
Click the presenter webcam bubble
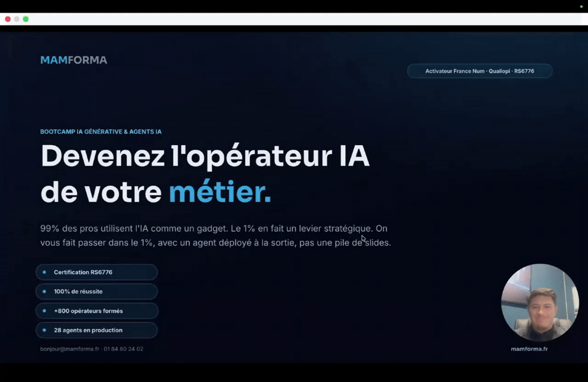[540, 303]
